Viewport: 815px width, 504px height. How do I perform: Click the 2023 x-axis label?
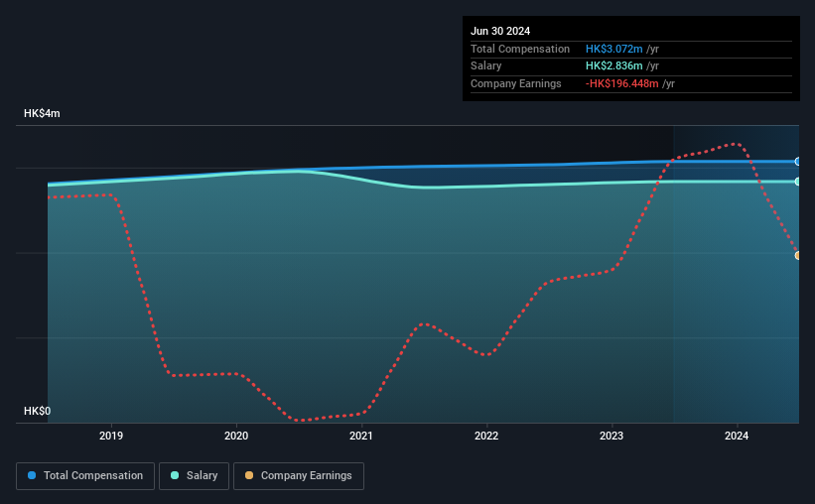[x=611, y=436]
